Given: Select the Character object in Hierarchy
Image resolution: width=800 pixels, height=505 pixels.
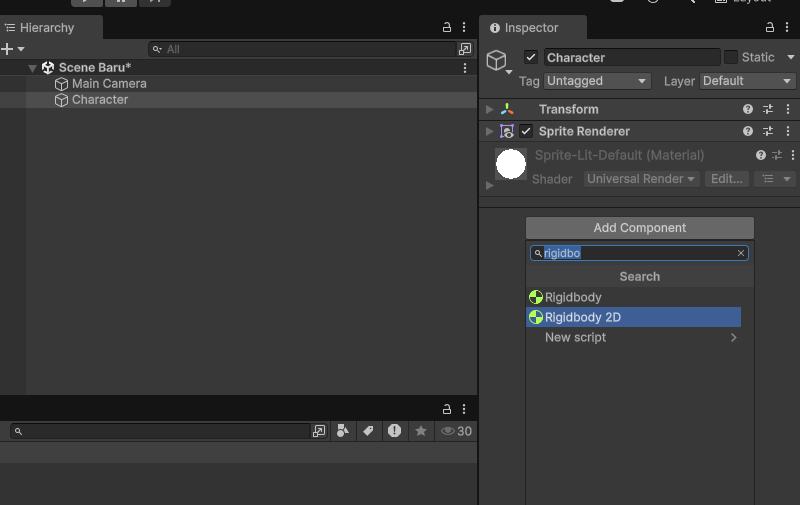Looking at the screenshot, I should tap(100, 100).
